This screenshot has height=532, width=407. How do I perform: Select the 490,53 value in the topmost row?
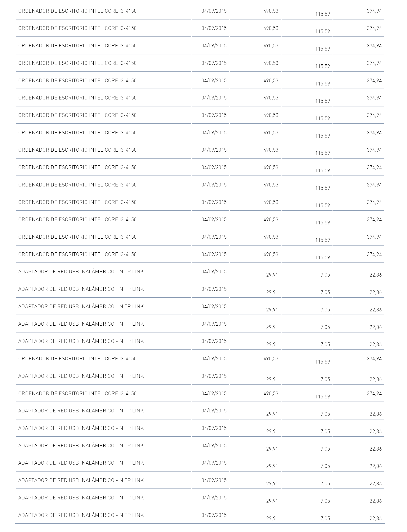[x=271, y=11]
